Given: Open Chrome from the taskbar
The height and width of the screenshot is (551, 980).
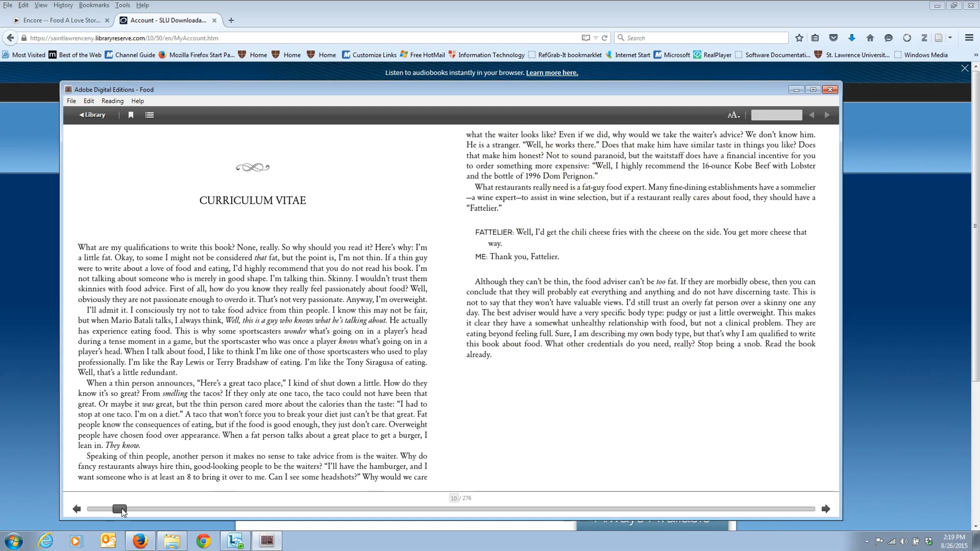Looking at the screenshot, I should tap(203, 541).
